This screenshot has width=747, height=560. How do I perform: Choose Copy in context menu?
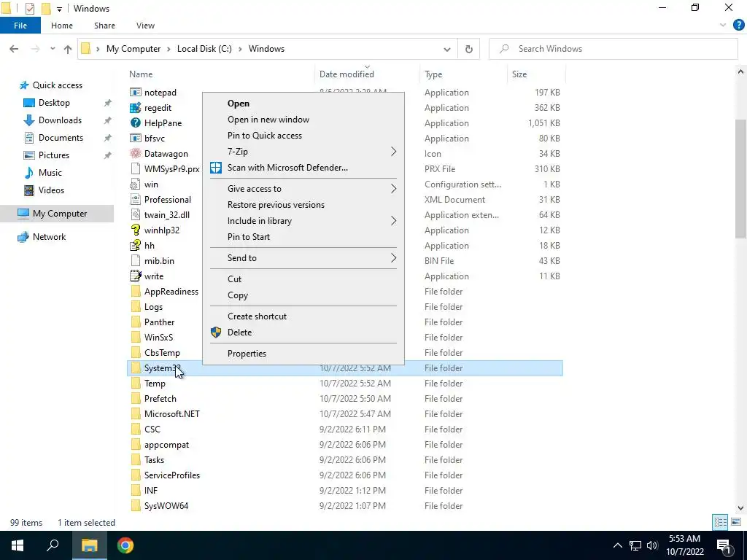coord(238,295)
